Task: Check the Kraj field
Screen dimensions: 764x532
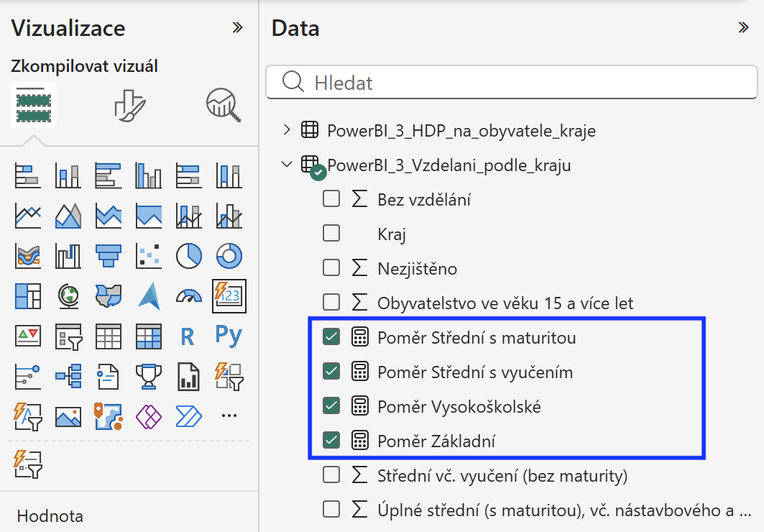Action: (x=331, y=234)
